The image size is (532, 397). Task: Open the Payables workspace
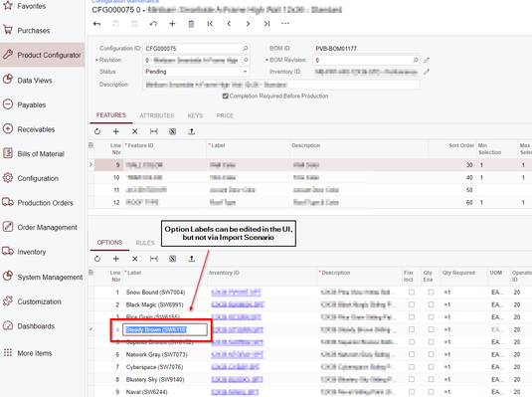pyautogui.click(x=24, y=104)
